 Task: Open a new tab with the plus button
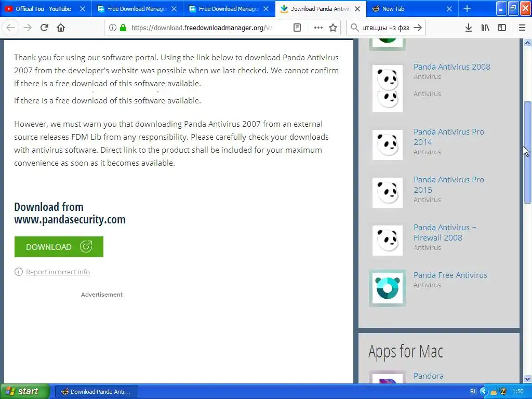(467, 9)
